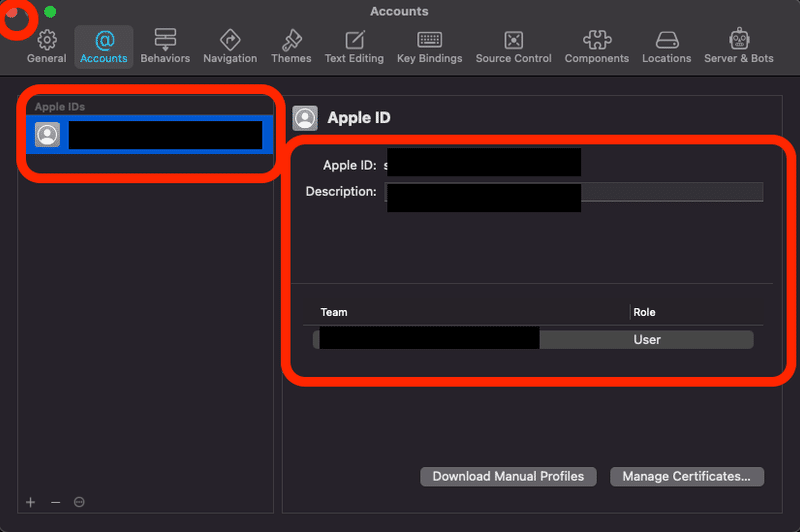Image resolution: width=800 pixels, height=532 pixels.
Task: Switch to the Accounts preferences tab
Action: coord(104,47)
